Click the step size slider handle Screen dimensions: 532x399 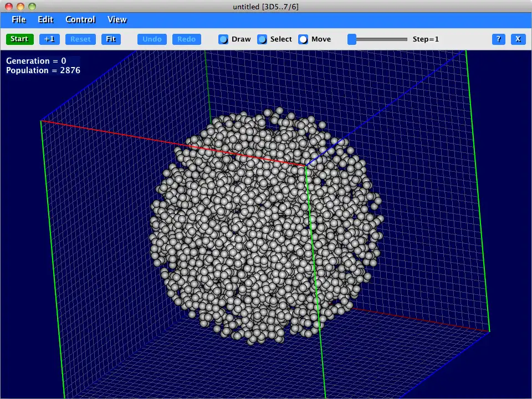coord(352,39)
